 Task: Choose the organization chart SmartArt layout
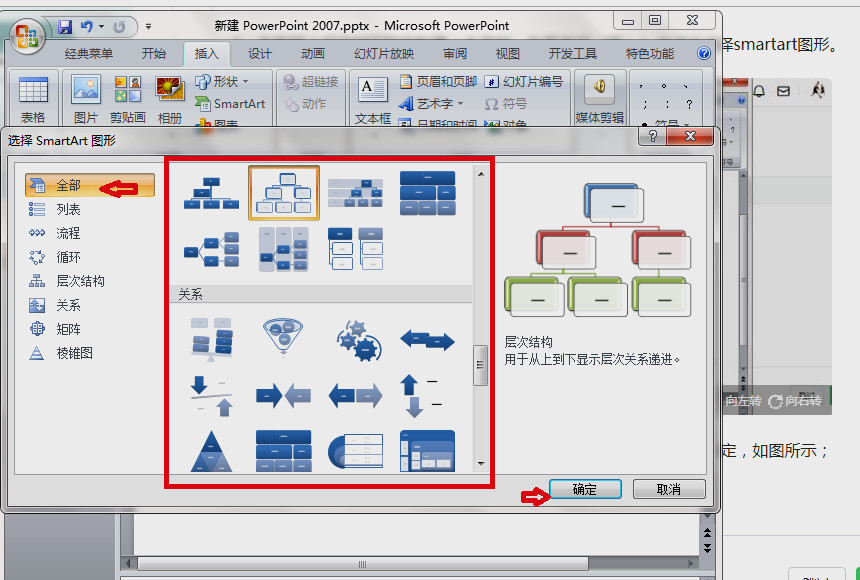pos(211,193)
